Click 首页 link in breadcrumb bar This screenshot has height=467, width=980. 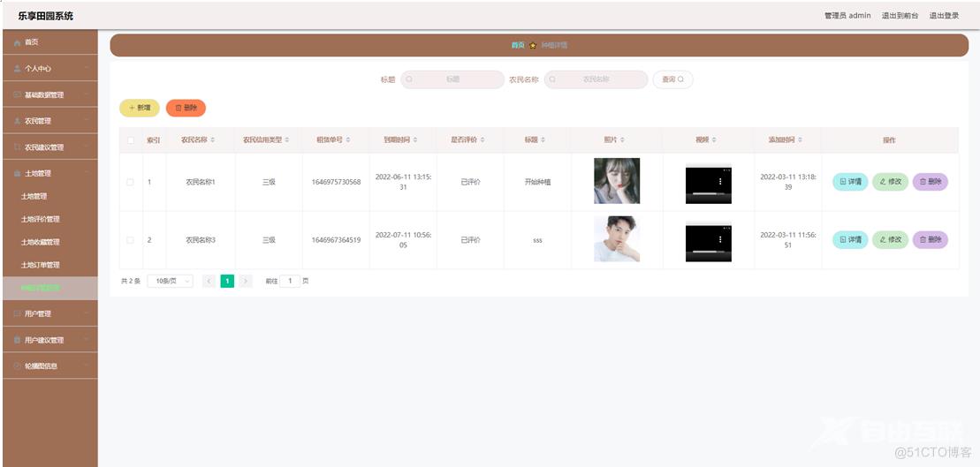[x=518, y=46]
